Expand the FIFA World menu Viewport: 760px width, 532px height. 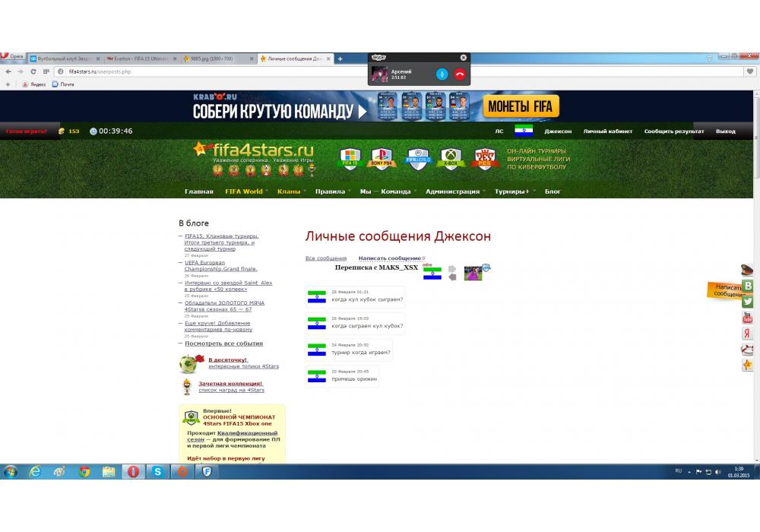point(245,192)
